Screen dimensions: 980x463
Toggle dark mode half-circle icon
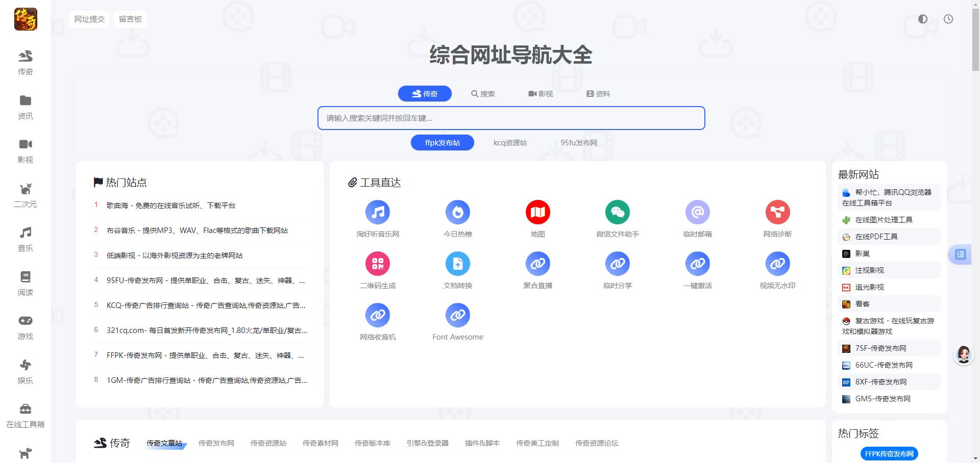[923, 19]
